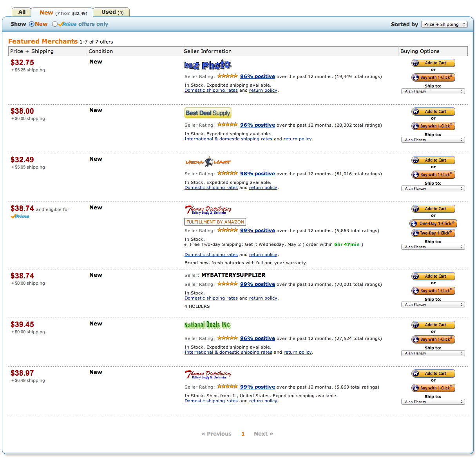Open the Media Mart seller logo
Image resolution: width=476 pixels, height=458 pixels.
(208, 162)
